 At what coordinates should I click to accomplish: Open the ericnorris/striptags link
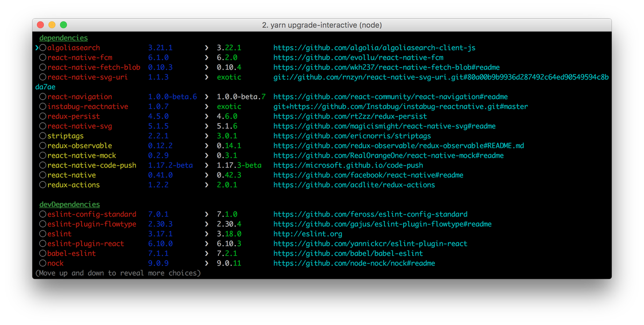coord(352,136)
